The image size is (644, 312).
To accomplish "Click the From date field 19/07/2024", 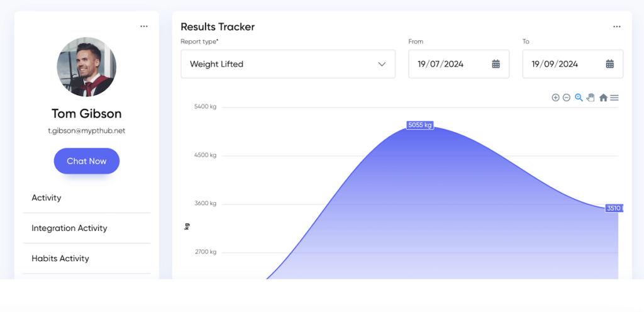I will 448,64.
